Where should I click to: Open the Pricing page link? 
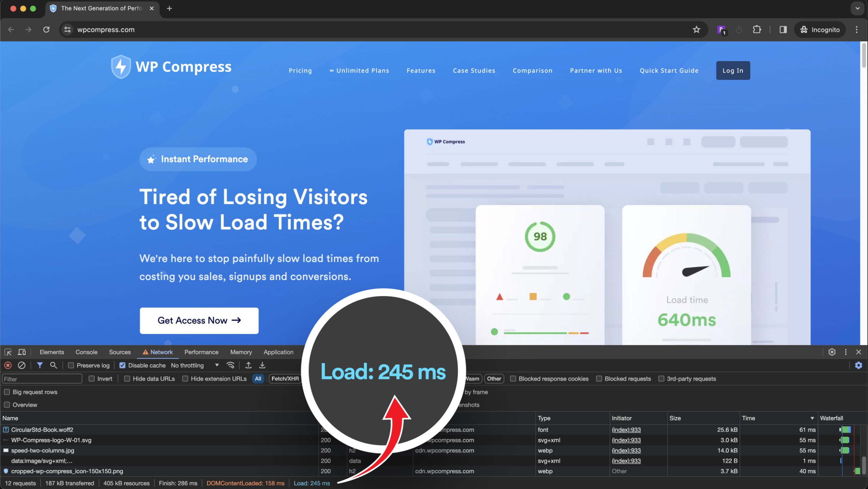tap(300, 70)
